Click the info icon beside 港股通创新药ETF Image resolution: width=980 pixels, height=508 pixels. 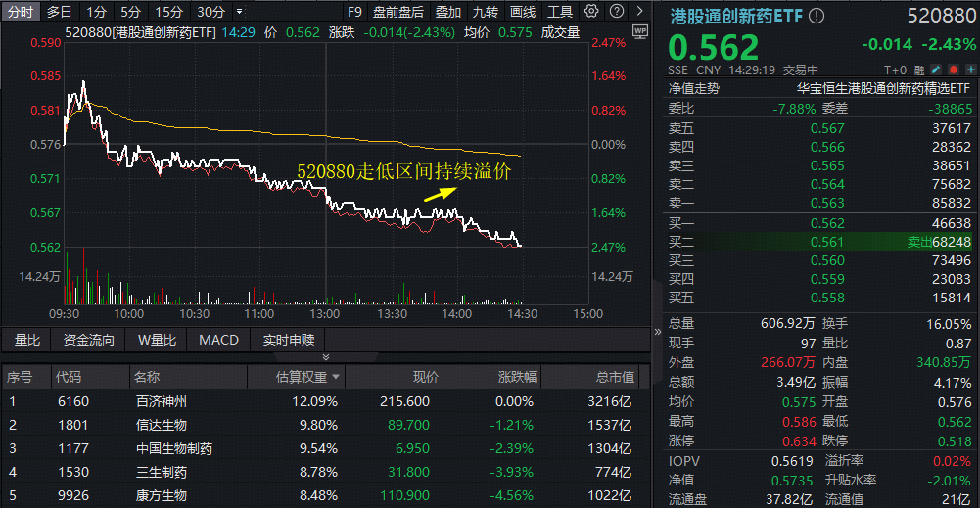point(817,17)
